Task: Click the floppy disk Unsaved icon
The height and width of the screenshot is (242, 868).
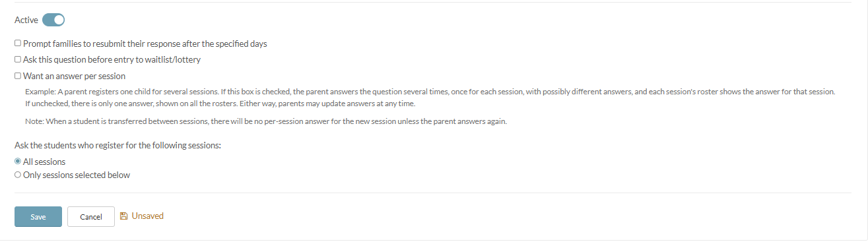Action: click(x=123, y=216)
